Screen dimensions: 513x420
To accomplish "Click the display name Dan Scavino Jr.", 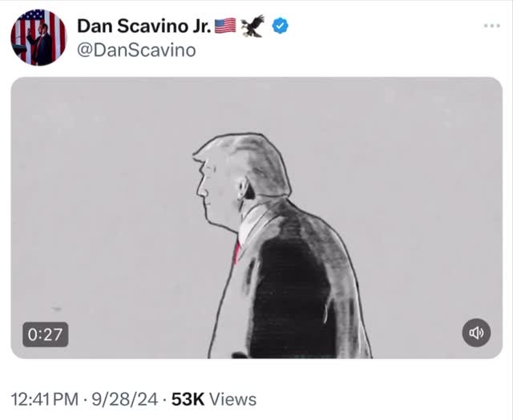I will [143, 26].
